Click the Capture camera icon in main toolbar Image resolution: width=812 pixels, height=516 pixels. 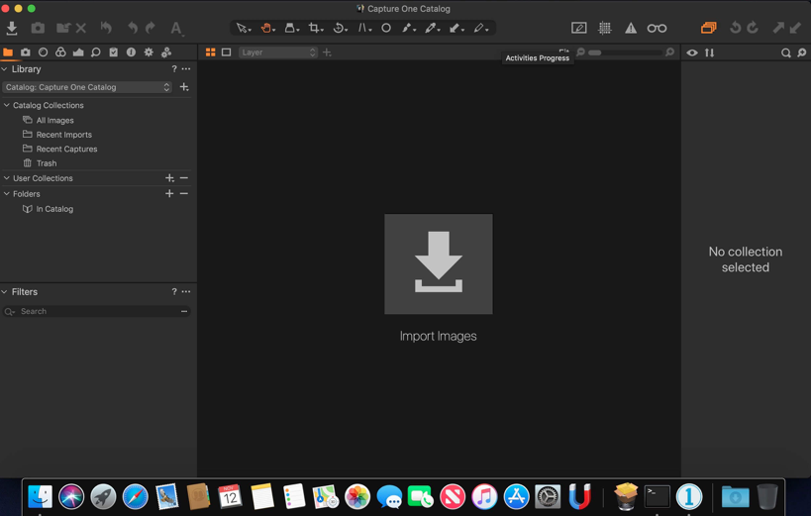(x=38, y=28)
